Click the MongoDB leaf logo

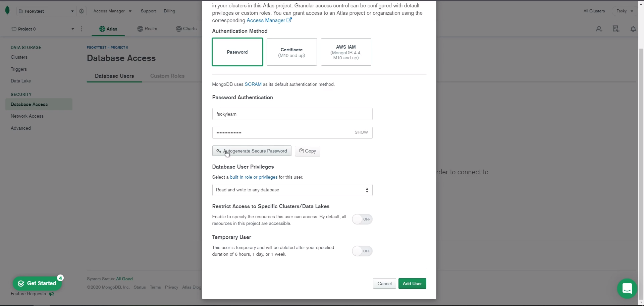[7, 10]
